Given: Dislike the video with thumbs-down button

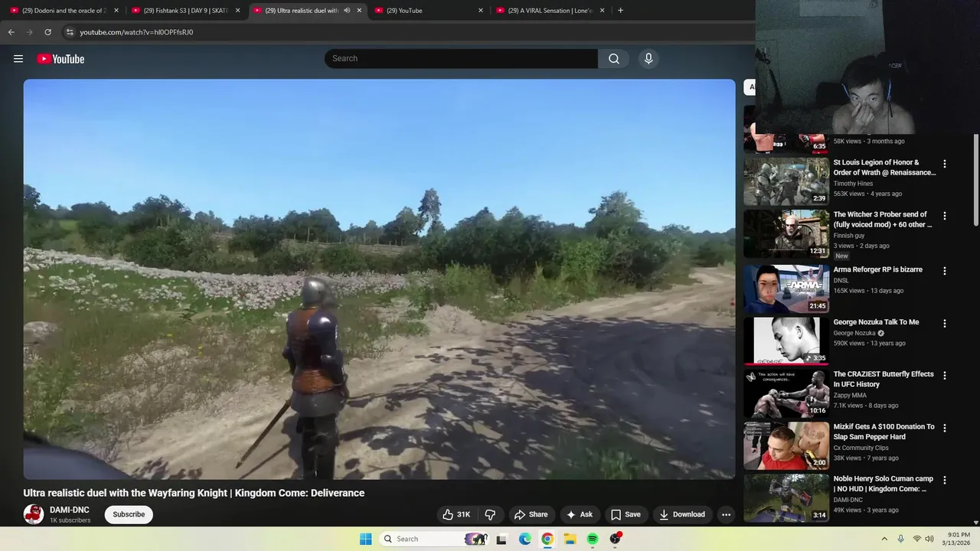Looking at the screenshot, I should pos(491,514).
